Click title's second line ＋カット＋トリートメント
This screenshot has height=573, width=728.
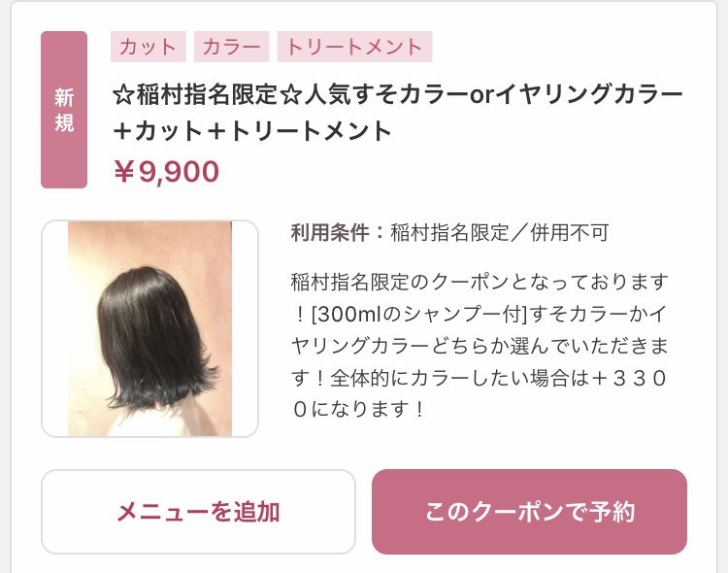[252, 130]
